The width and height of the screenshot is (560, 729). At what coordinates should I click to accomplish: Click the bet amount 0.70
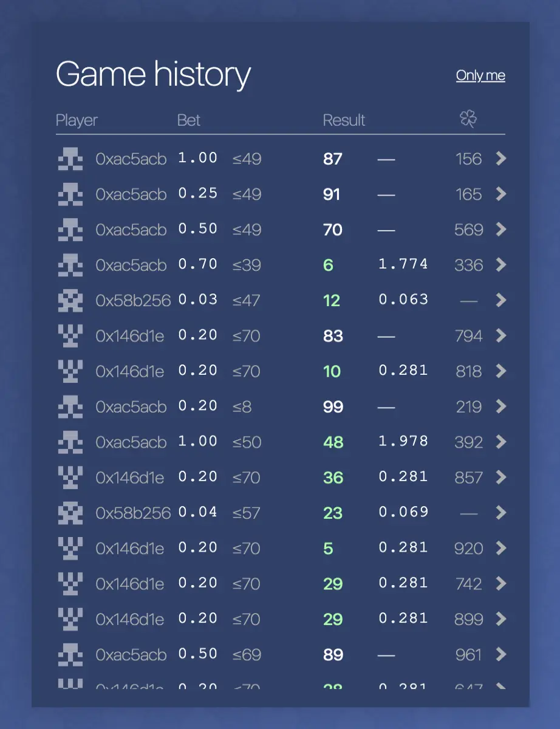pos(198,264)
